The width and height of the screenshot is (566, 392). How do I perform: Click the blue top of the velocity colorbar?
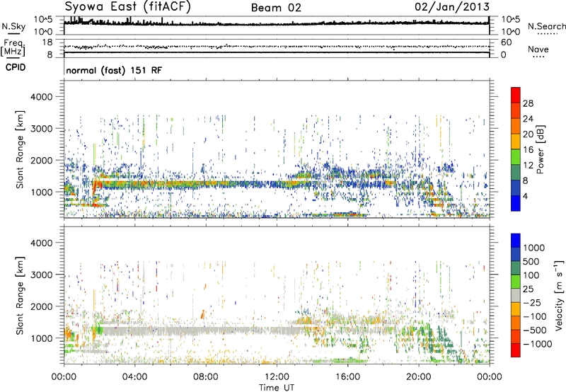[x=516, y=241]
